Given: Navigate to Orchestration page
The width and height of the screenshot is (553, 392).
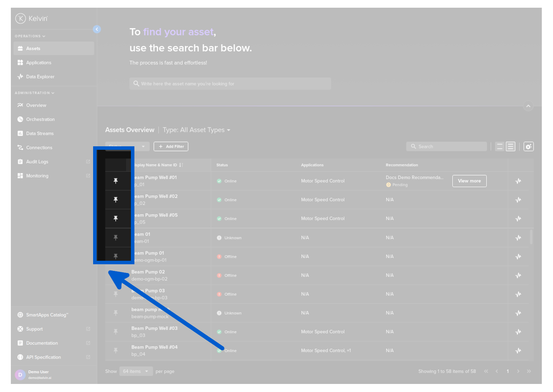Looking at the screenshot, I should click(x=40, y=119).
